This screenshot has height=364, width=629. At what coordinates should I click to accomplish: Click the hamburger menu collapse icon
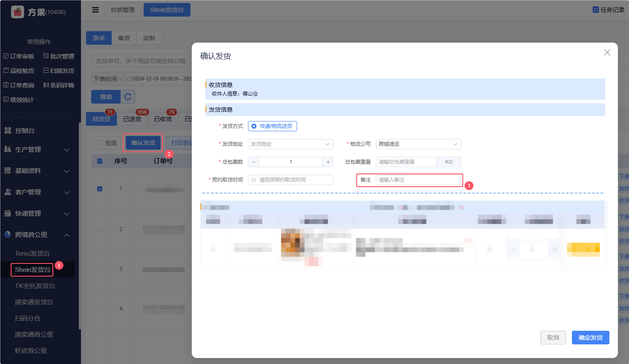95,10
